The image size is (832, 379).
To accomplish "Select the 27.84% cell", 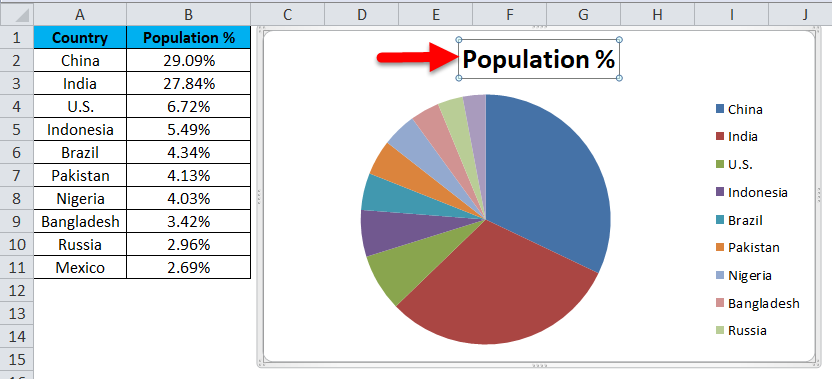I will 188,83.
